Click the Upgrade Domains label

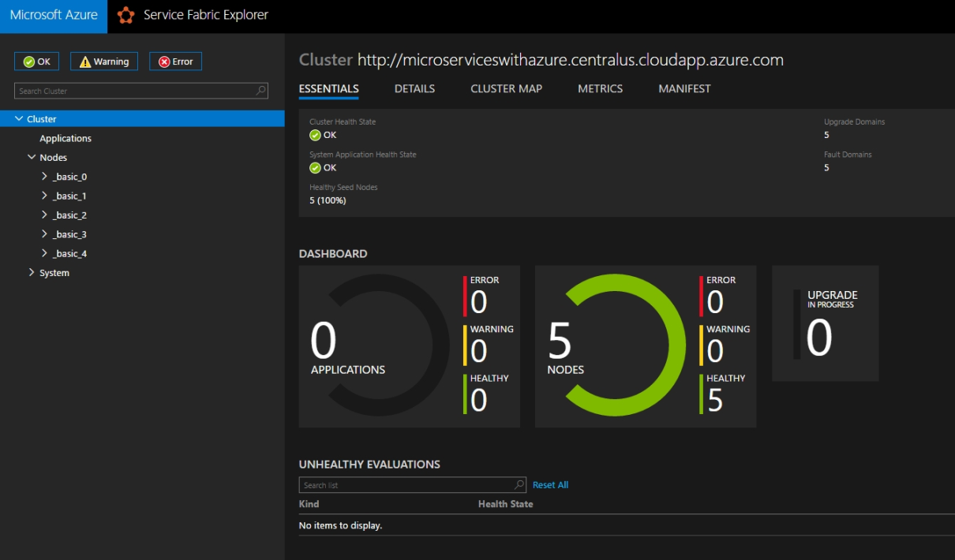(855, 122)
